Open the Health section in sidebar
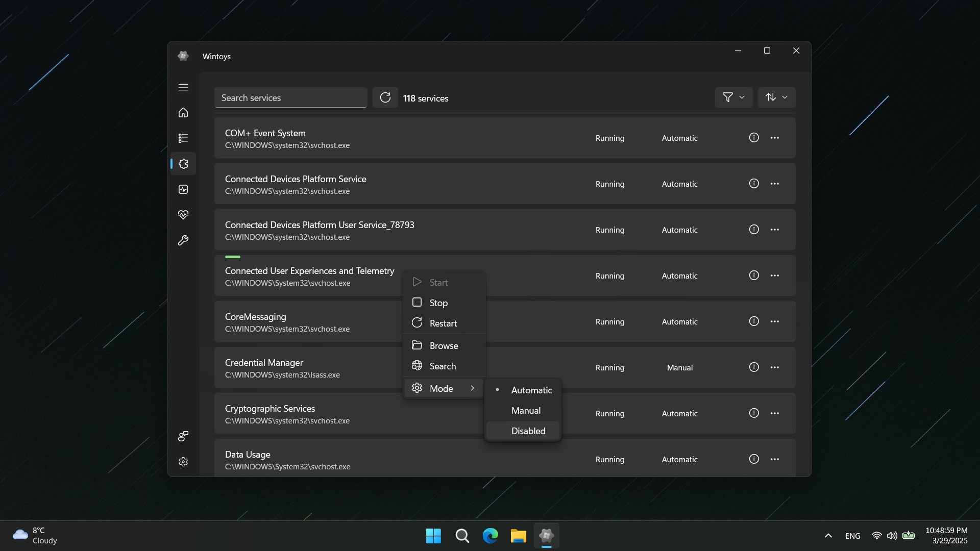 point(183,214)
